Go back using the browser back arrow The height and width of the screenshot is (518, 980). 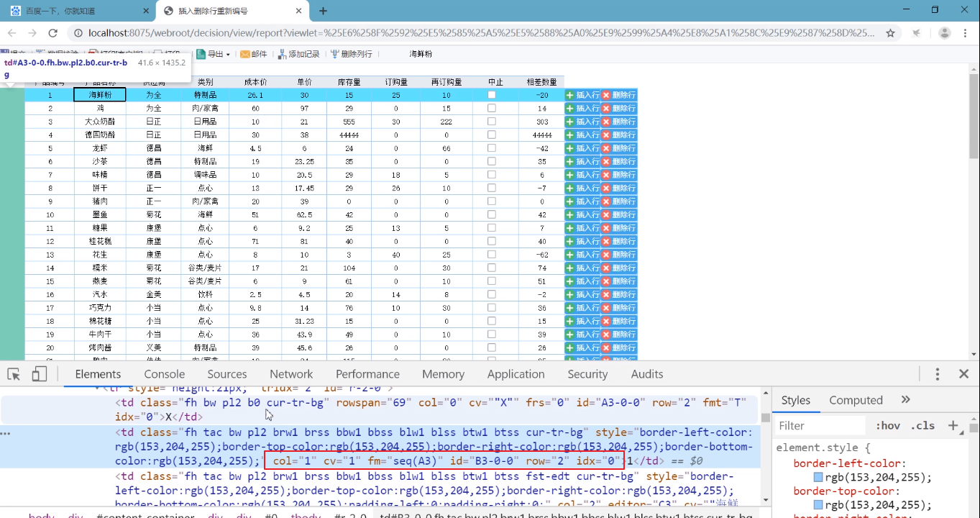12,33
